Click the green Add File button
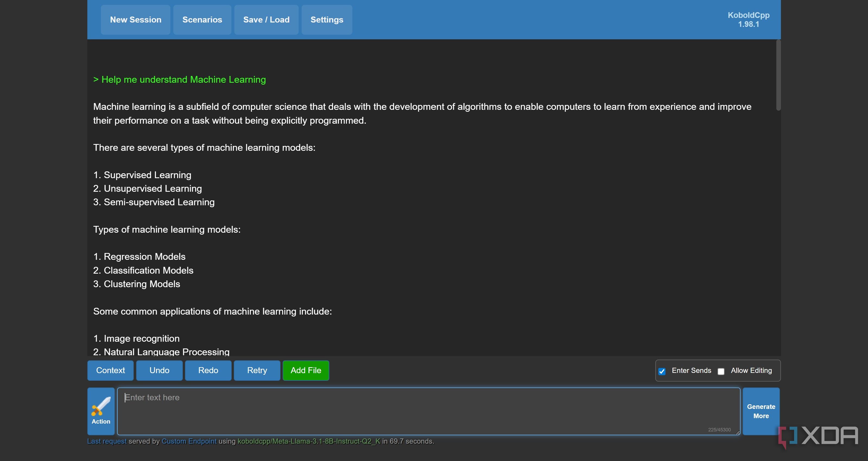868x461 pixels. [x=306, y=370]
